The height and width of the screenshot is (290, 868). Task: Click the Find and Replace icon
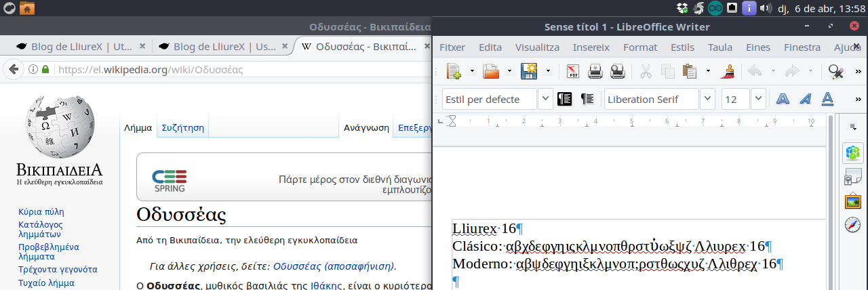click(835, 71)
